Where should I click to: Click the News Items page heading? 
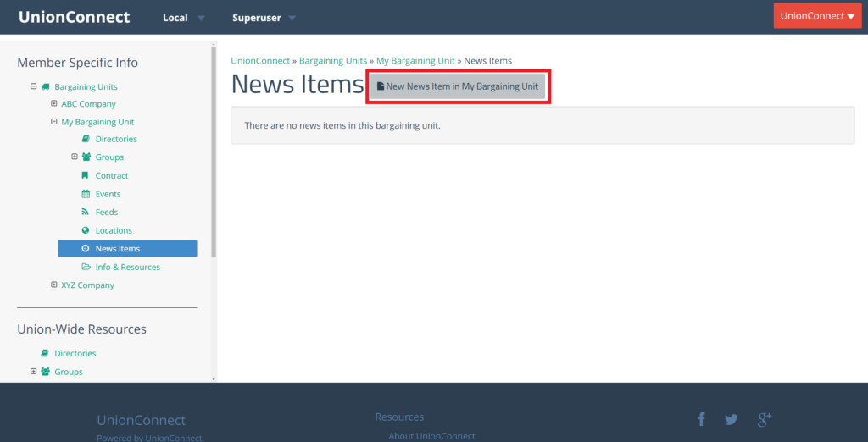tap(298, 85)
